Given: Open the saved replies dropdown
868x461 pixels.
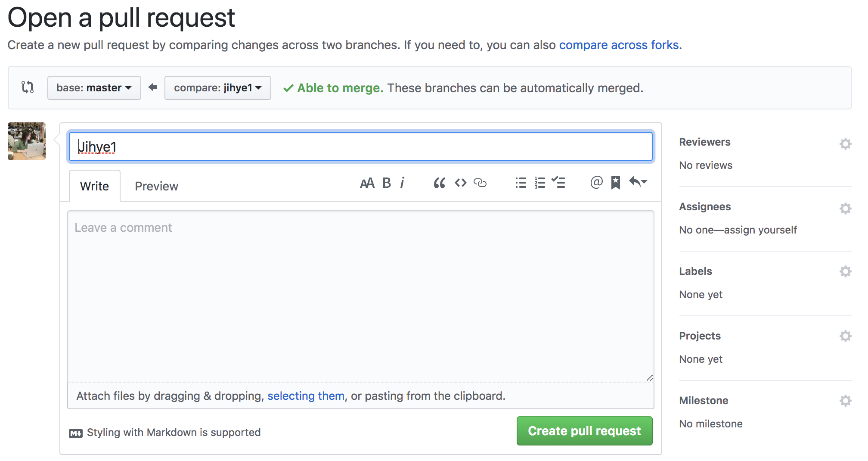Looking at the screenshot, I should click(x=638, y=182).
